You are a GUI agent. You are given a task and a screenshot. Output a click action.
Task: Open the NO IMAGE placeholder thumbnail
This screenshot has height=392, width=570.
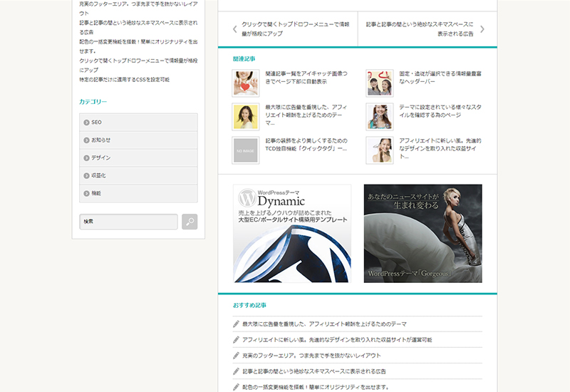pyautogui.click(x=246, y=150)
